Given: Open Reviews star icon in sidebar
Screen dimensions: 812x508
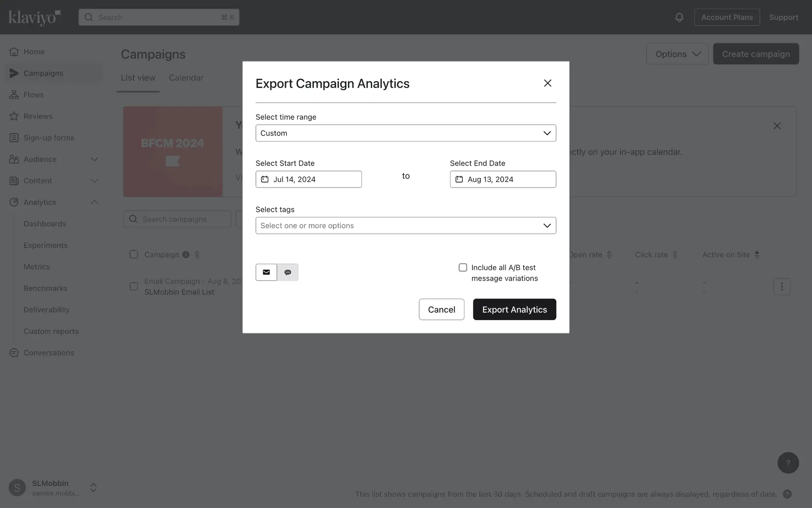Looking at the screenshot, I should (x=14, y=116).
